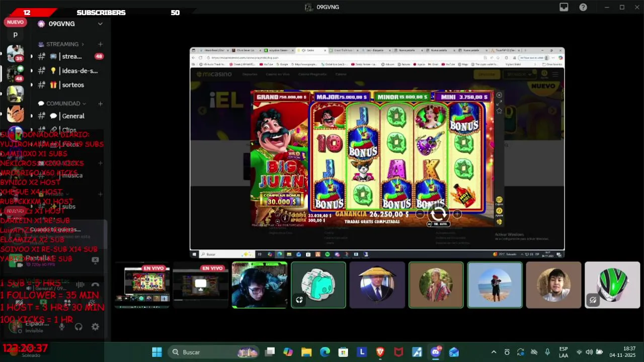Open Windows Start menu
This screenshot has height=362, width=644.
pos(157,352)
